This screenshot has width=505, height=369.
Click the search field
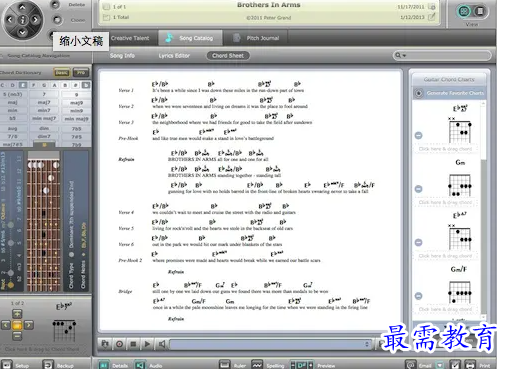[x=442, y=55]
